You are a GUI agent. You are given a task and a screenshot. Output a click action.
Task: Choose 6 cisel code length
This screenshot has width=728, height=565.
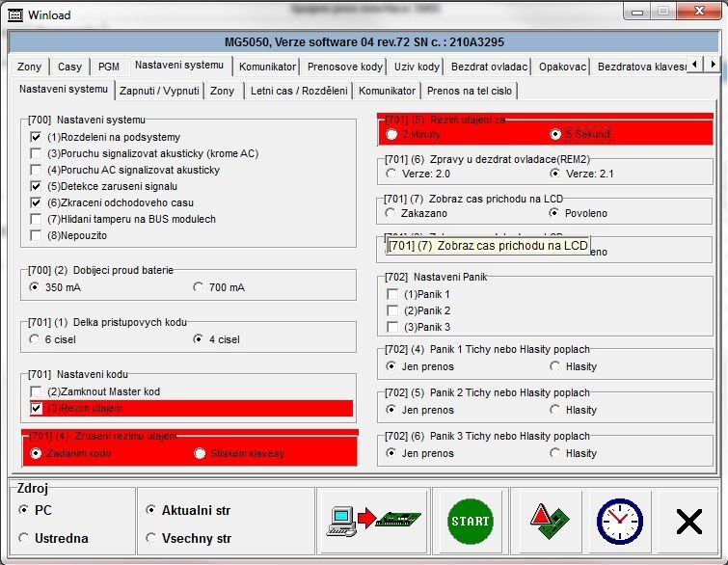click(x=36, y=339)
